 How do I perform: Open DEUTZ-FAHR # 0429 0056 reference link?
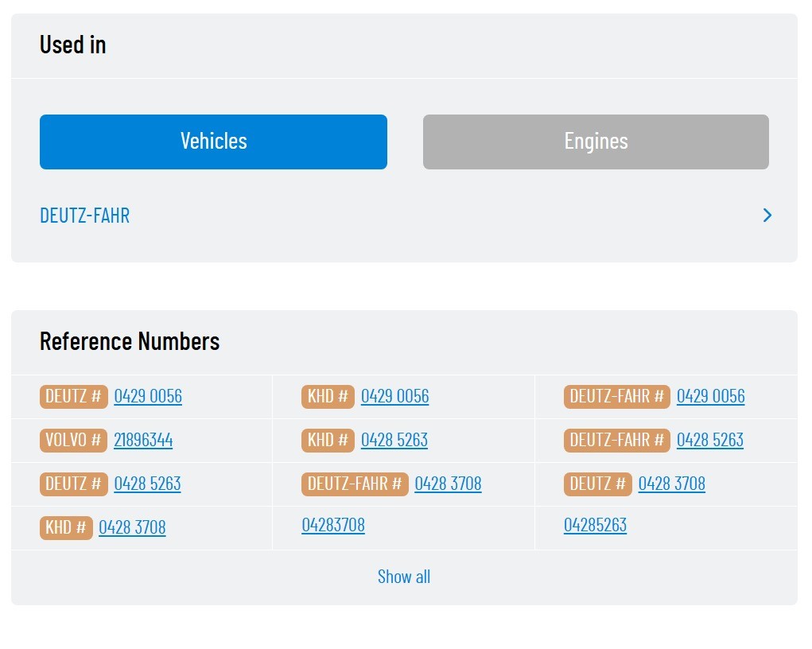click(710, 396)
